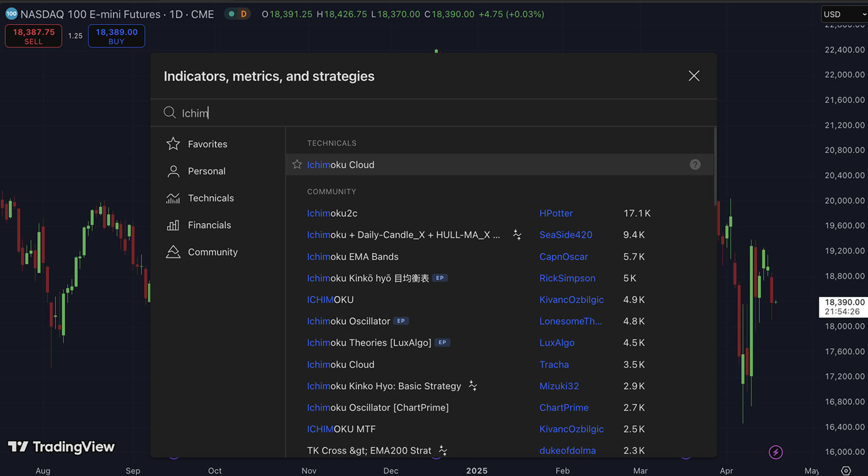The width and height of the screenshot is (868, 476).
Task: Click the mountain icon beside Community
Action: tap(173, 252)
